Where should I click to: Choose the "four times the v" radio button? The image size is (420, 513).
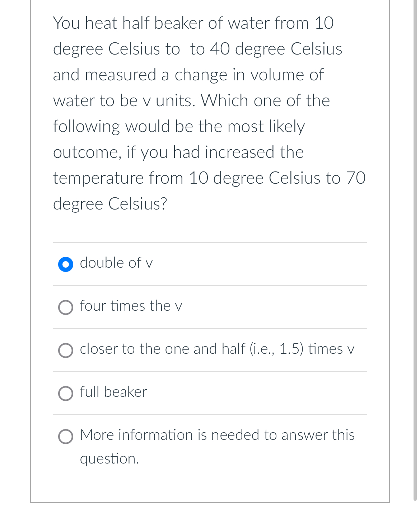point(66,307)
